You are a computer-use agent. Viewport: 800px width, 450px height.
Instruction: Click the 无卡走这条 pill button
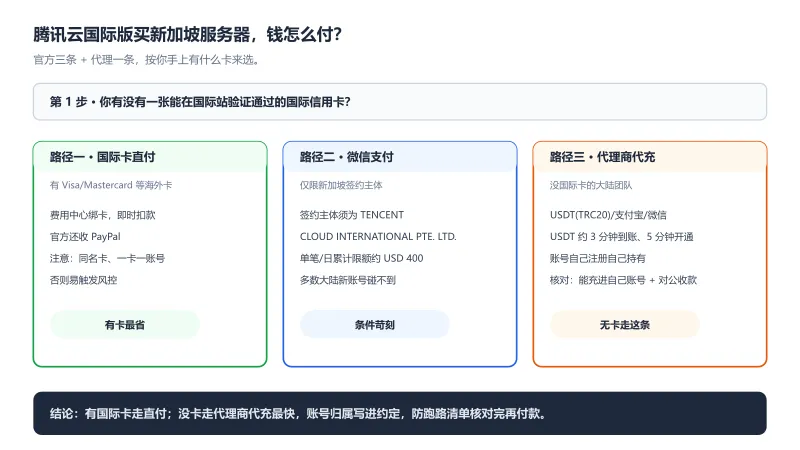tap(624, 324)
